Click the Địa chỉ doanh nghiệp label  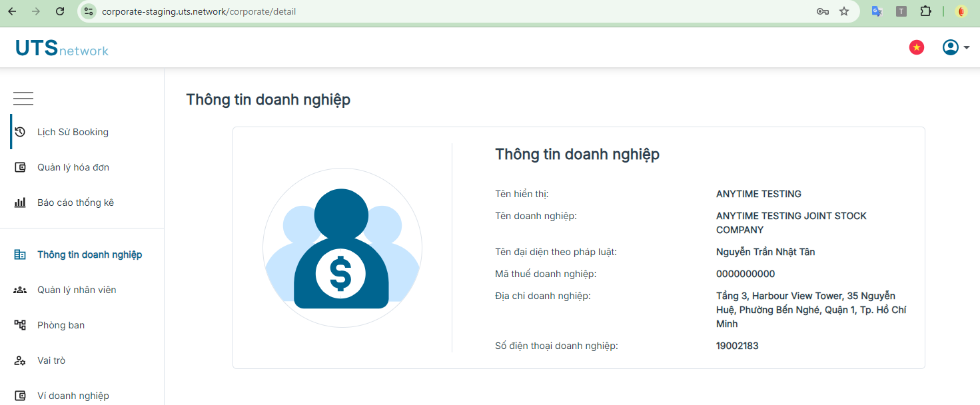click(x=543, y=296)
